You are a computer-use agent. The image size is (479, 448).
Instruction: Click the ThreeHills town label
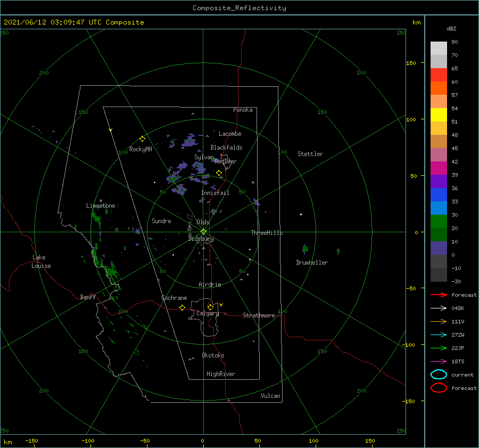(x=267, y=233)
